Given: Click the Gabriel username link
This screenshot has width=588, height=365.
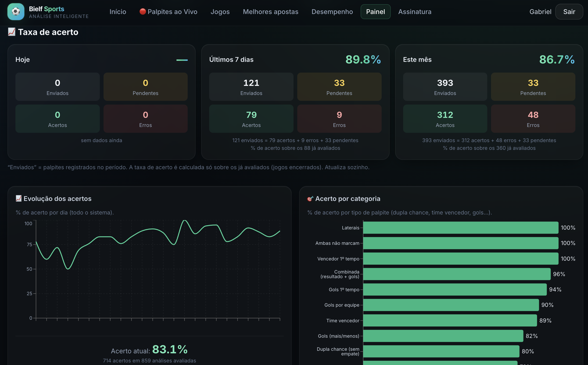Looking at the screenshot, I should [540, 12].
